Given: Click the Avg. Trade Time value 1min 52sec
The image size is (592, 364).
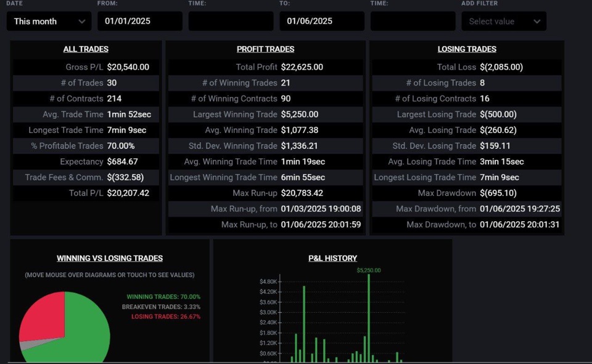Looking at the screenshot, I should click(x=129, y=115).
